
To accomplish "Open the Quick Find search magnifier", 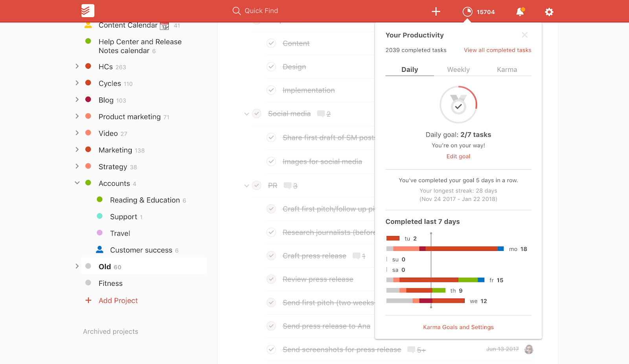I will (x=236, y=11).
